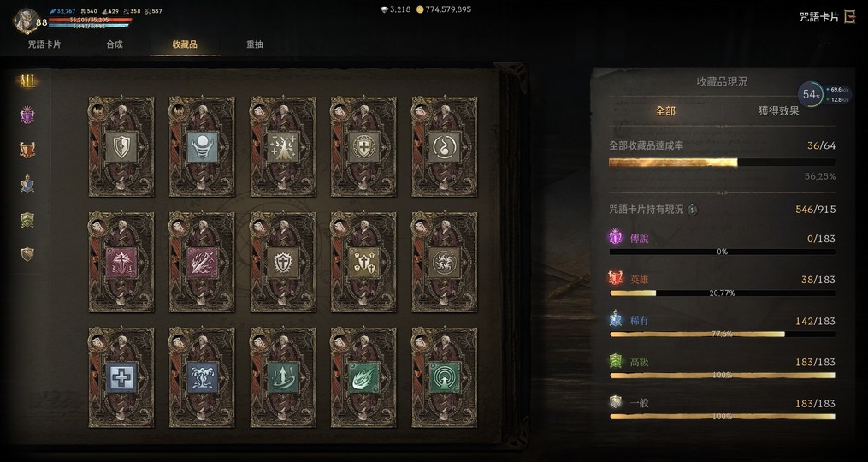Filter collection by blue rare badge

(27, 184)
